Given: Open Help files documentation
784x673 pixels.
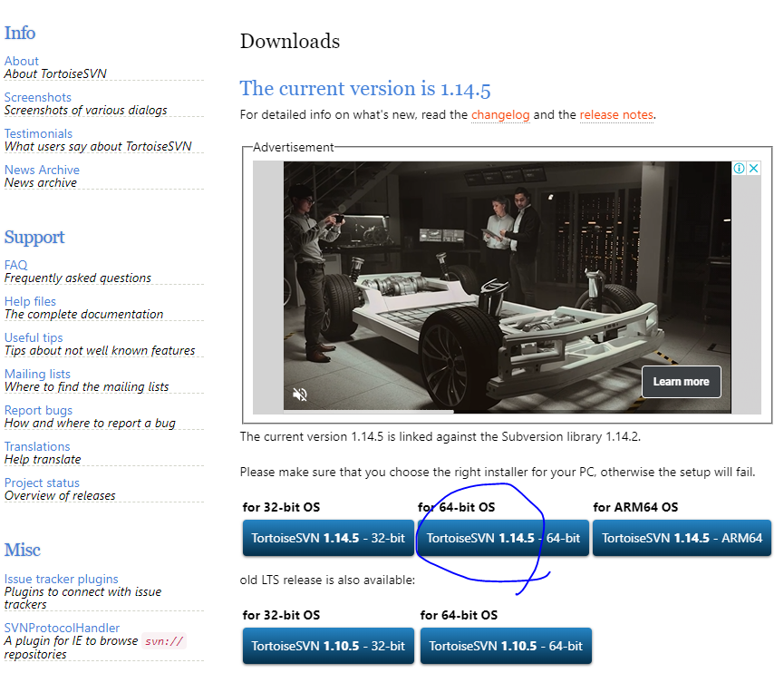Looking at the screenshot, I should point(30,301).
